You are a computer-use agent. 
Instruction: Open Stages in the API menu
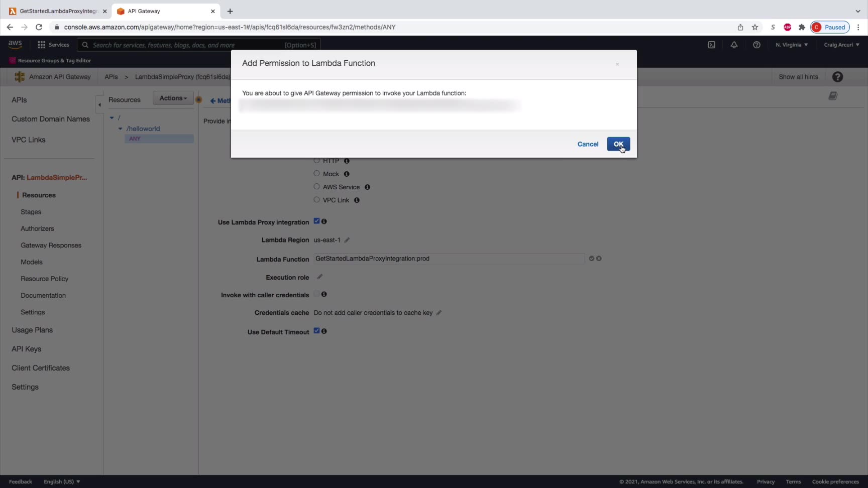pyautogui.click(x=31, y=212)
